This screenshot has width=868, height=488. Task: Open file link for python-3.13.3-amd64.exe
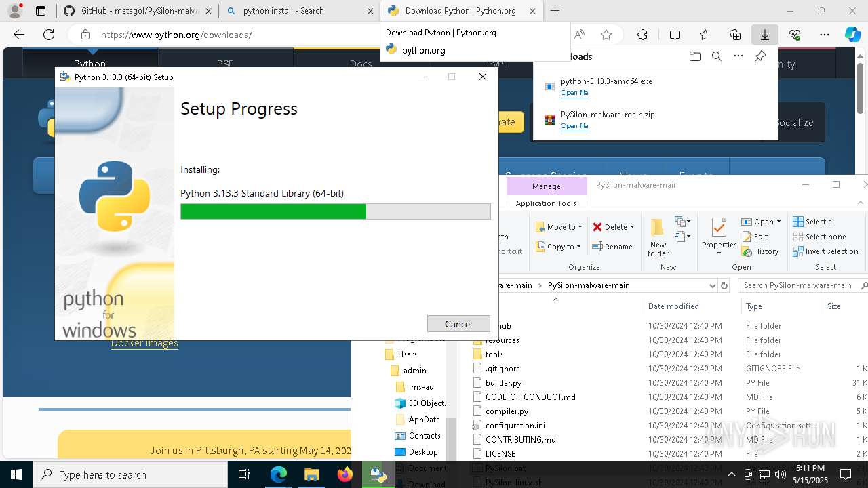[574, 93]
